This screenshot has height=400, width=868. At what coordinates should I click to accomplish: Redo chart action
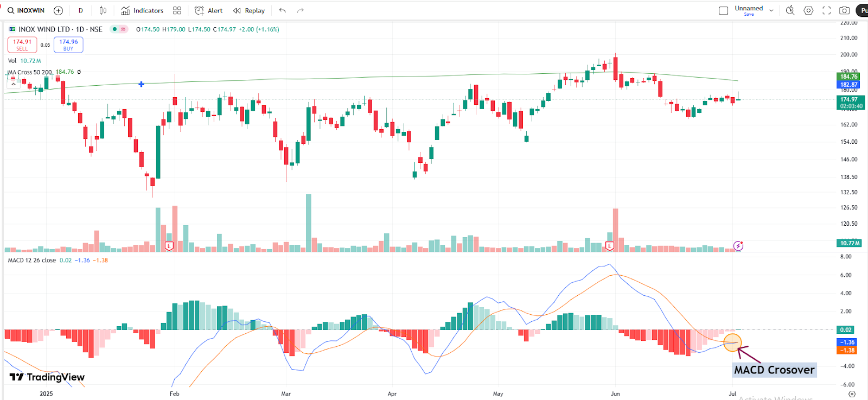[x=301, y=10]
